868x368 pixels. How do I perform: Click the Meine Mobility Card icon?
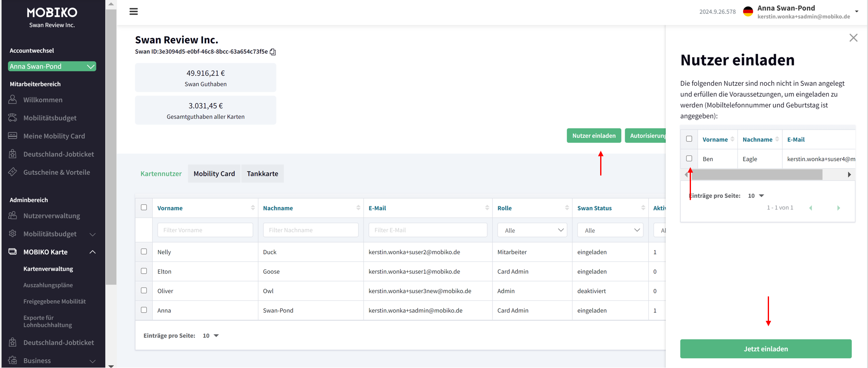pyautogui.click(x=13, y=136)
